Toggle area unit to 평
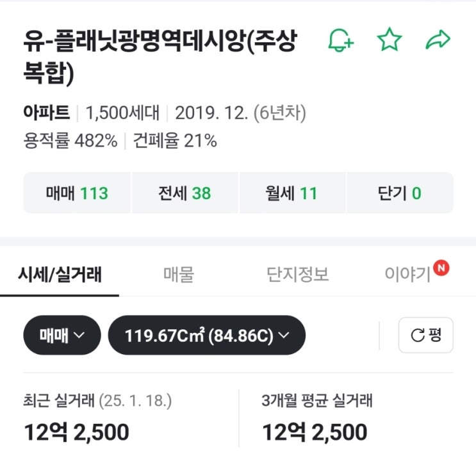Screen dimensions: 476x463 click(426, 335)
